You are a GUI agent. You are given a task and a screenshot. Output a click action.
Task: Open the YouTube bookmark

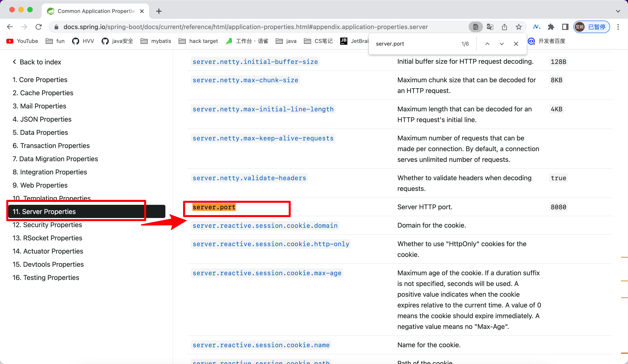[x=22, y=41]
